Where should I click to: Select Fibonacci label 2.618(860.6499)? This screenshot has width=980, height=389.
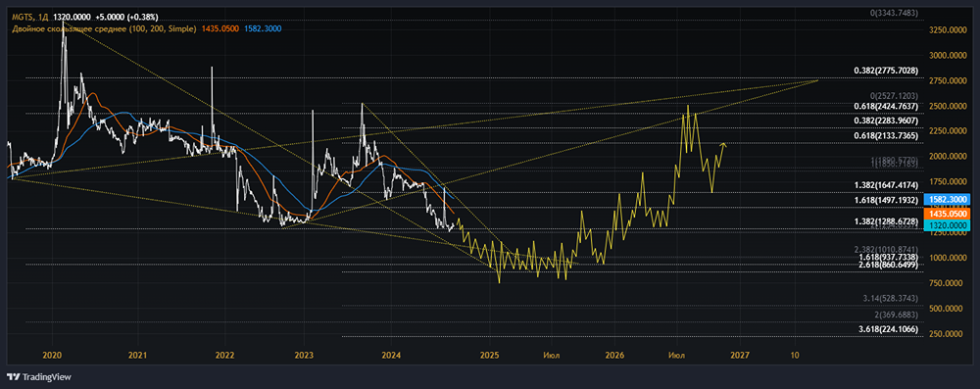[x=889, y=266]
